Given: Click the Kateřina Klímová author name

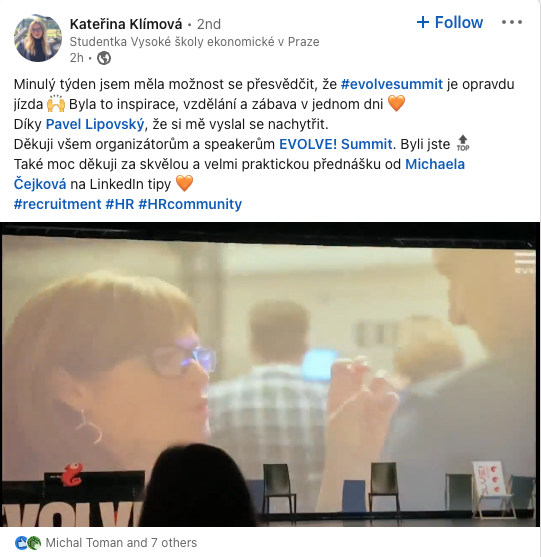Looking at the screenshot, I should [x=126, y=24].
